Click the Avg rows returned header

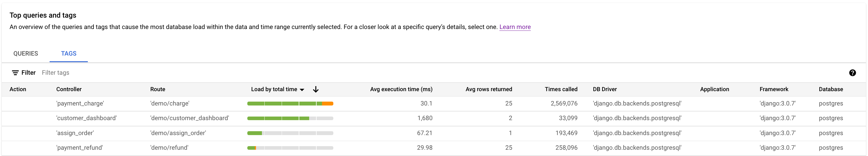pos(489,89)
